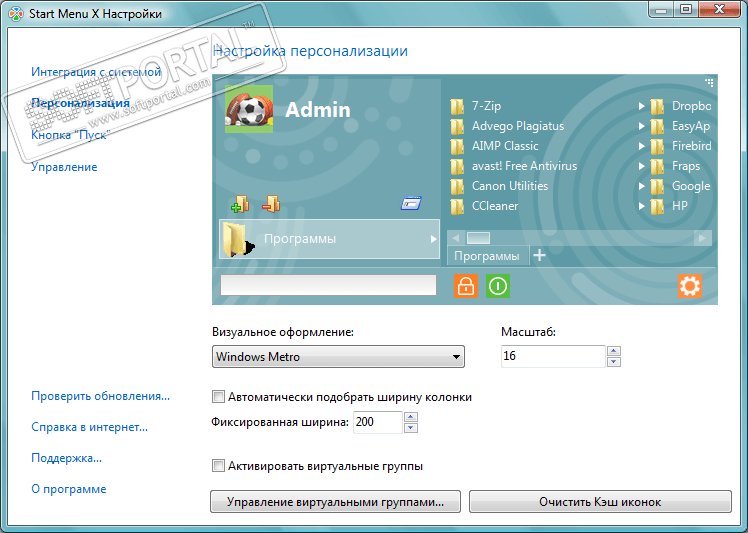
Task: Expand the 7-Zip submenu arrow
Action: click(642, 106)
